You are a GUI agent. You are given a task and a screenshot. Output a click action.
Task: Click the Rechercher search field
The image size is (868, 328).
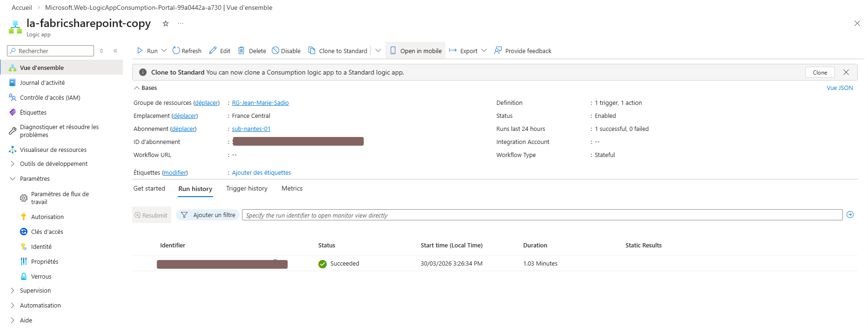click(x=51, y=51)
